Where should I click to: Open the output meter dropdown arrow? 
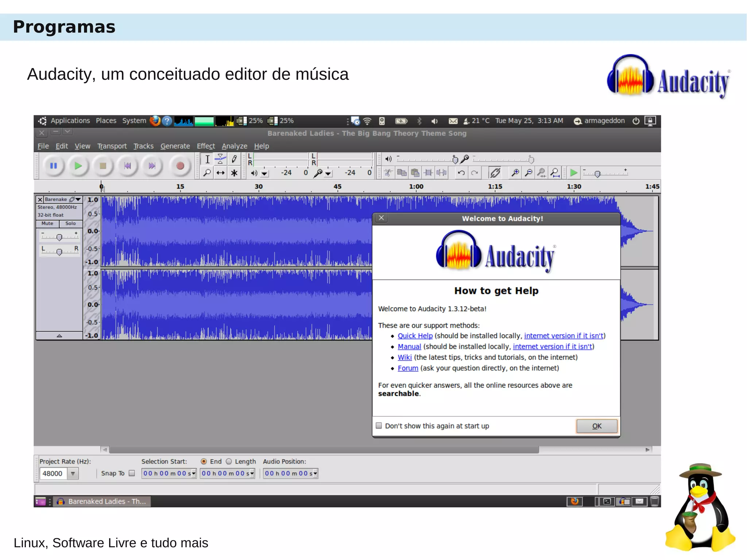point(264,174)
